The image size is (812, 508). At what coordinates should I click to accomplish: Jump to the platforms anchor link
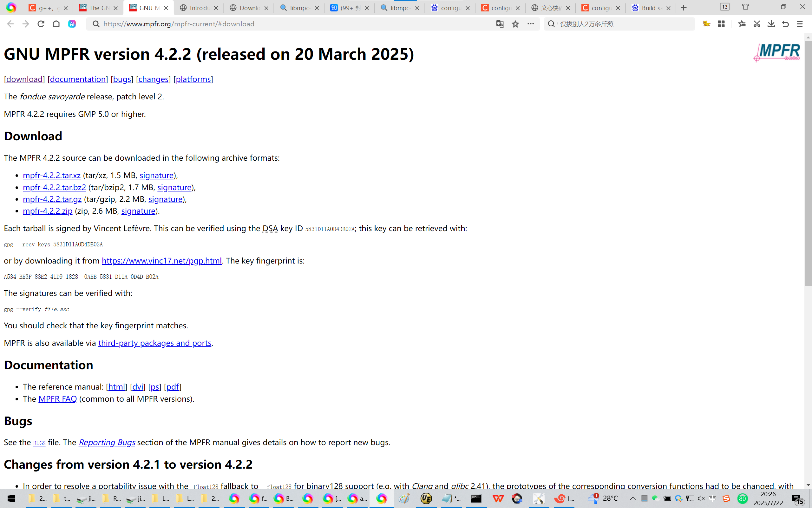click(x=193, y=79)
